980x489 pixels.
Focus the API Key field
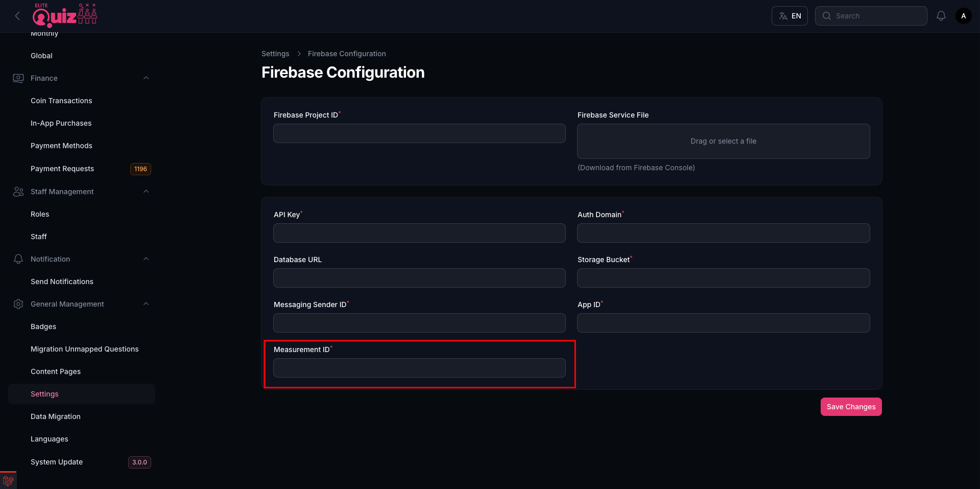coord(419,233)
